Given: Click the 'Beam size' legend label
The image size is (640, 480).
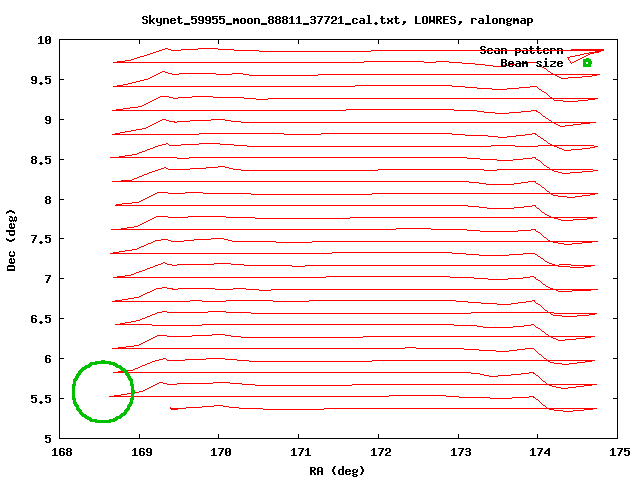Looking at the screenshot, I should (532, 63).
